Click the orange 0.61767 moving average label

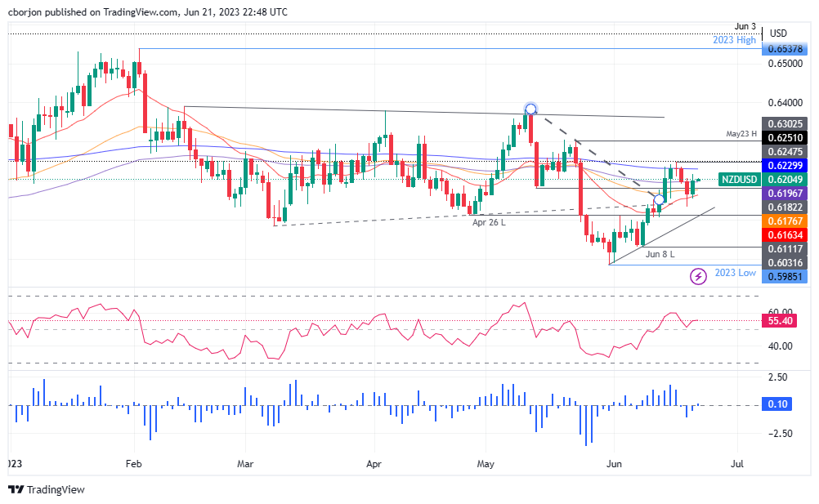point(786,221)
